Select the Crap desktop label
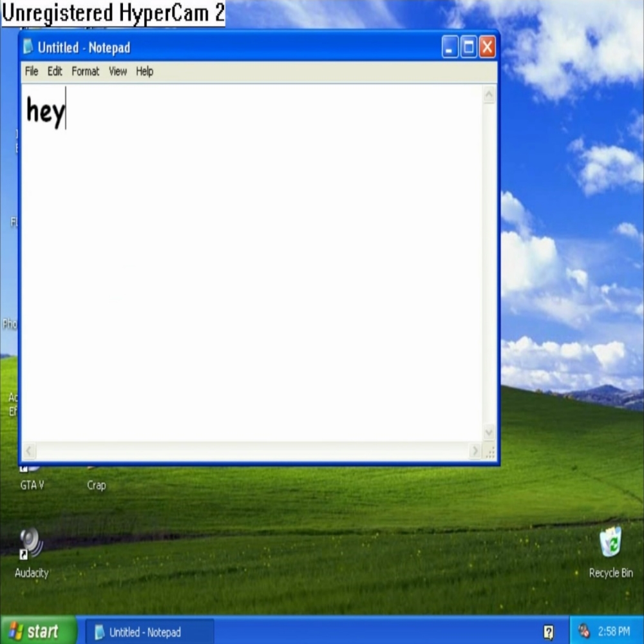The width and height of the screenshot is (644, 644). 97,485
